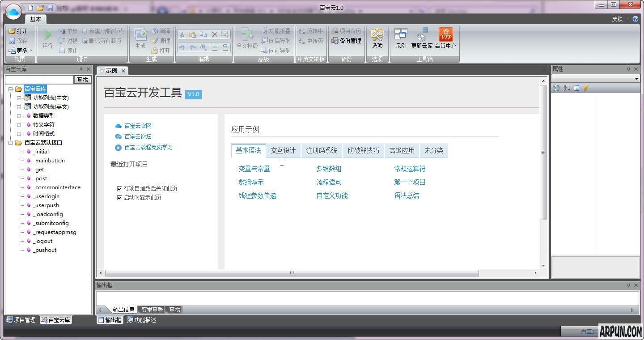Expand the 功能列表(中文) tree node
Viewport: 644px width, 340px height.
coord(19,98)
